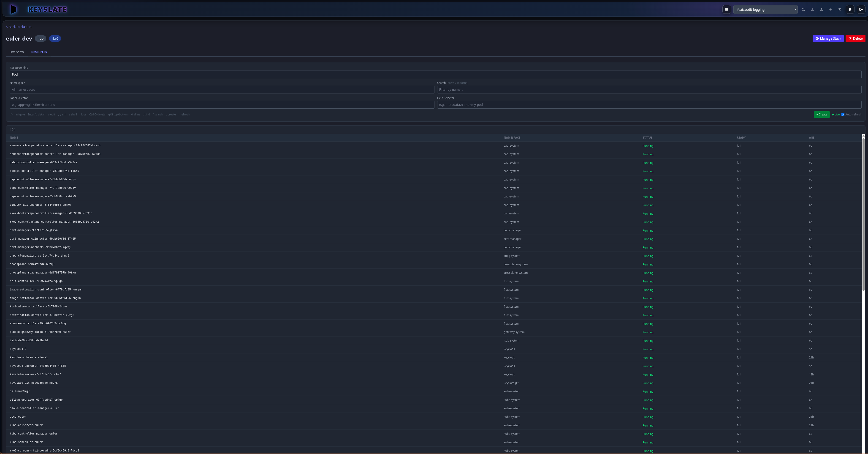Click the 18h age of keyslate-server pod
The width and height of the screenshot is (868, 454).
pos(811,374)
